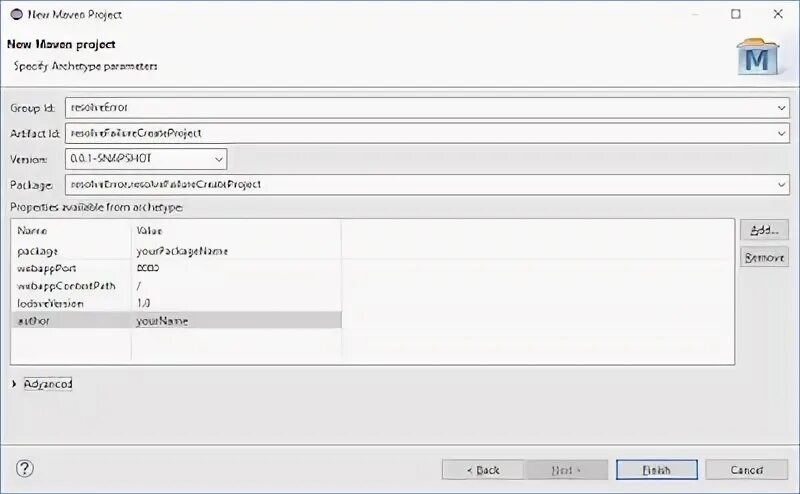The height and width of the screenshot is (494, 800).
Task: Open the Group Id dropdown arrow
Action: [x=781, y=108]
